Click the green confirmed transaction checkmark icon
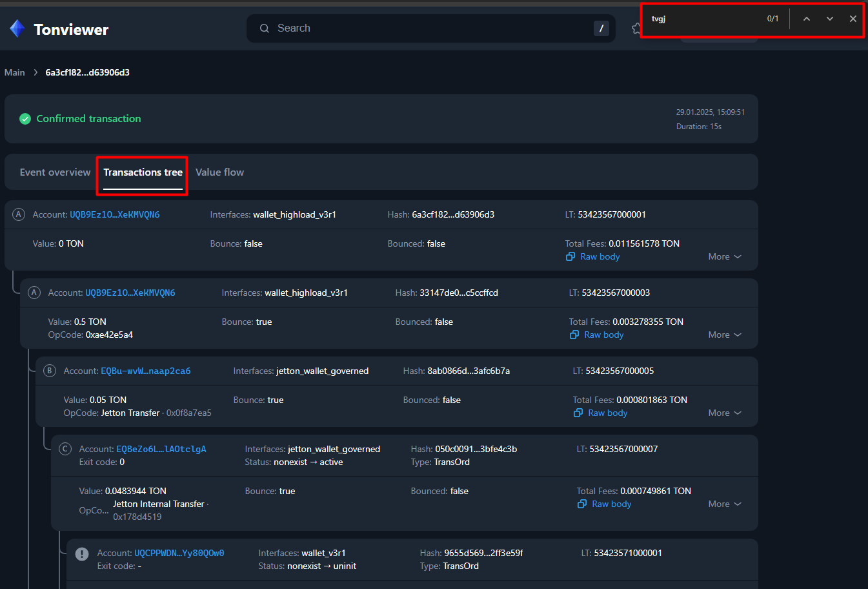The width and height of the screenshot is (868, 589). tap(25, 119)
